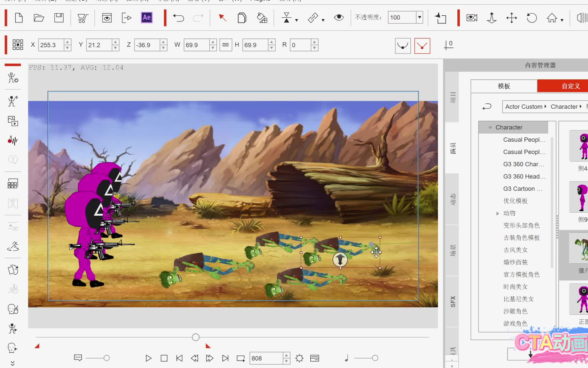Click the Home view icon

click(552, 17)
